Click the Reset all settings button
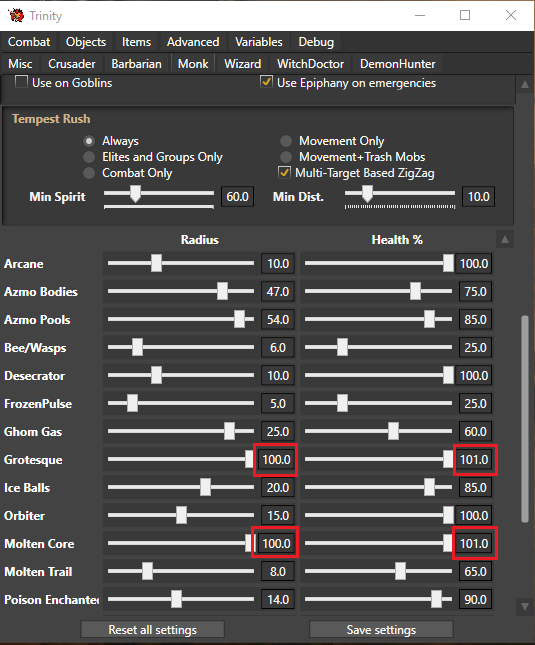This screenshot has width=535, height=645. click(x=153, y=630)
